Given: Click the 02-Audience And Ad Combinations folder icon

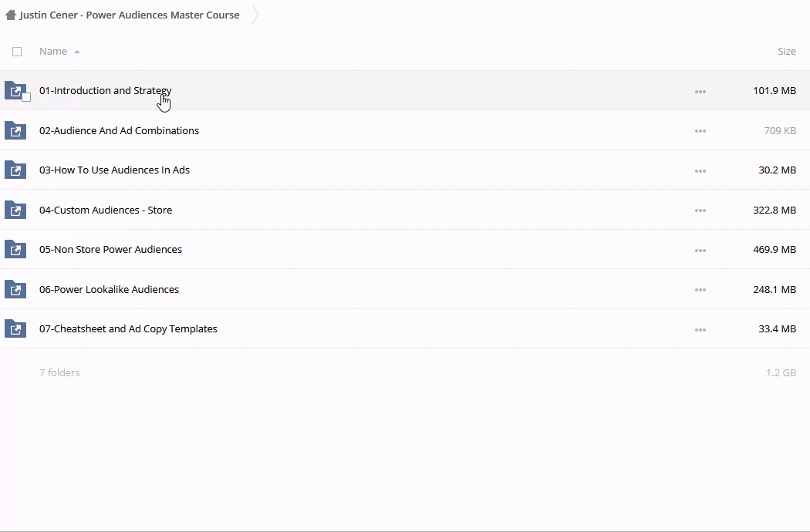Looking at the screenshot, I should 15,130.
